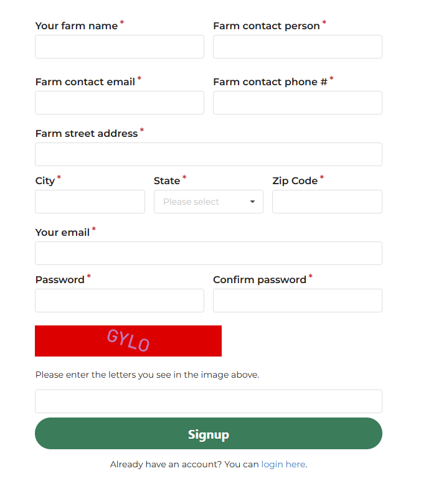This screenshot has height=504, width=421.
Task: Click the red GYLO captcha image
Action: click(x=128, y=341)
